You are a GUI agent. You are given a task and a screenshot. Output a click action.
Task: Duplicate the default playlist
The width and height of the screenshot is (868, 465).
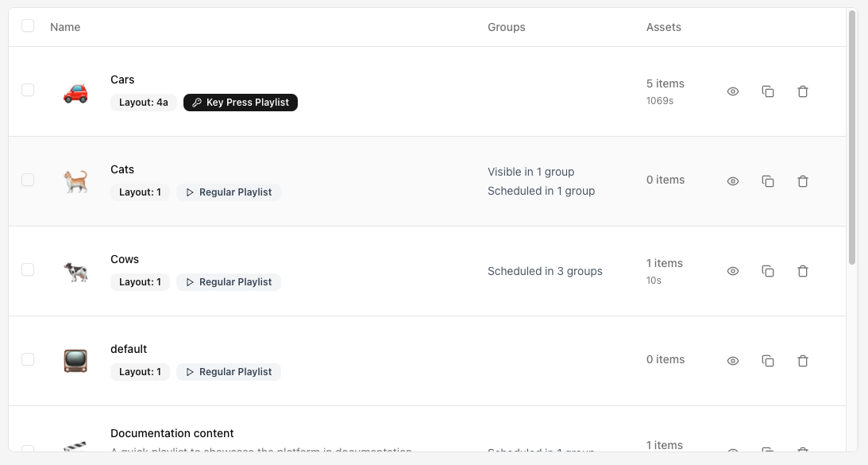tap(768, 361)
